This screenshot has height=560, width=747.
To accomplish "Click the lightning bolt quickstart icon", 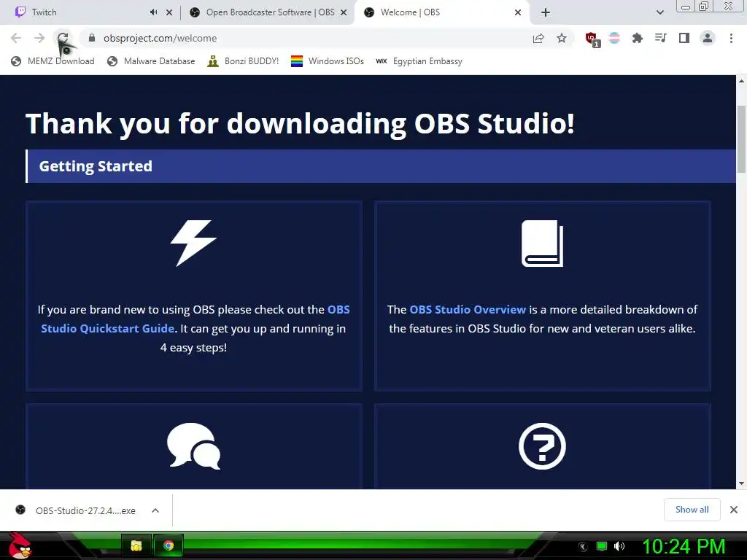I will pyautogui.click(x=193, y=243).
